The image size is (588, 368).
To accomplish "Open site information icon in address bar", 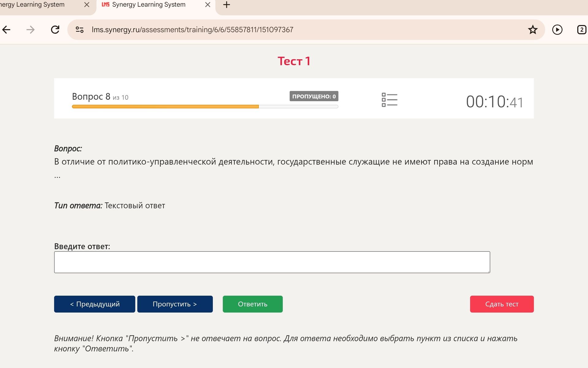I will point(80,30).
